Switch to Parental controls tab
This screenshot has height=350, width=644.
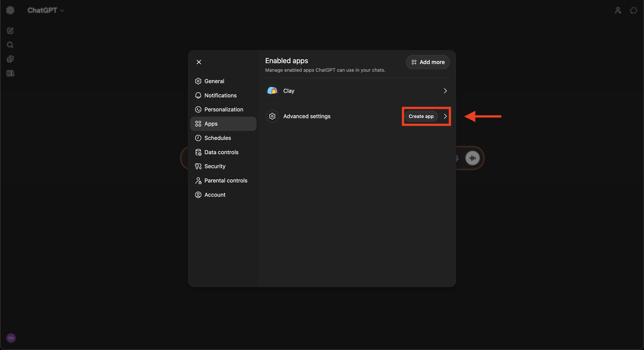click(x=223, y=180)
